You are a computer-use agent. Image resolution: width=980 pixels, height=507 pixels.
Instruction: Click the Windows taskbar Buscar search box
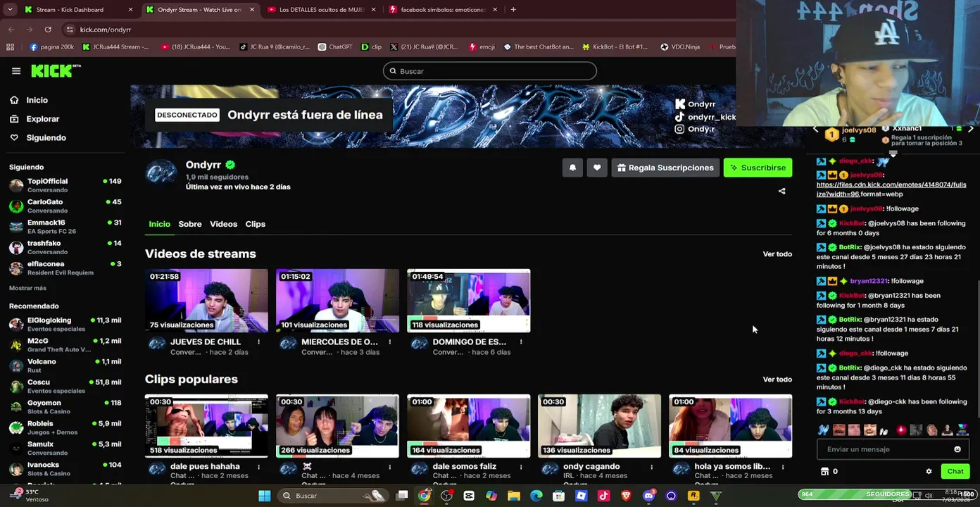point(334,496)
